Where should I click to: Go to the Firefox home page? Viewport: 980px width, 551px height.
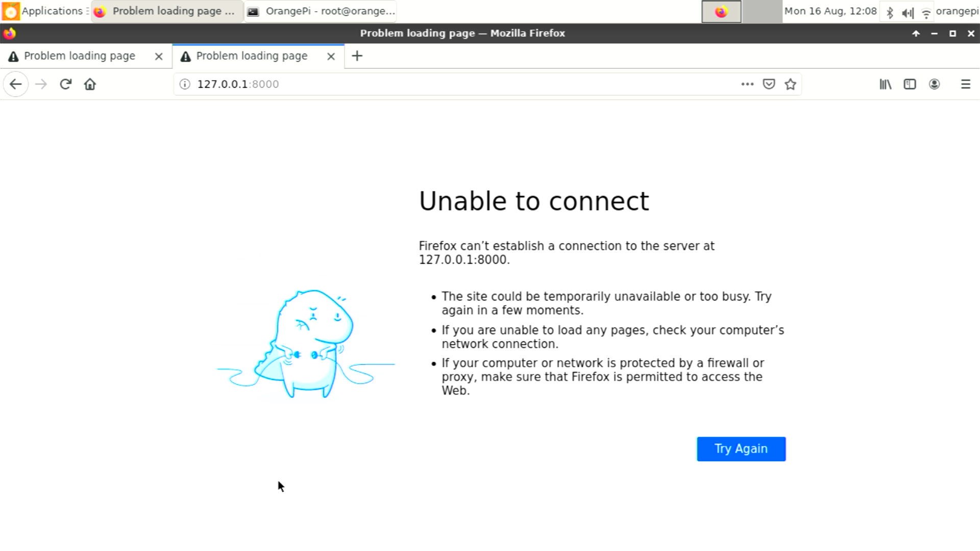pyautogui.click(x=90, y=84)
